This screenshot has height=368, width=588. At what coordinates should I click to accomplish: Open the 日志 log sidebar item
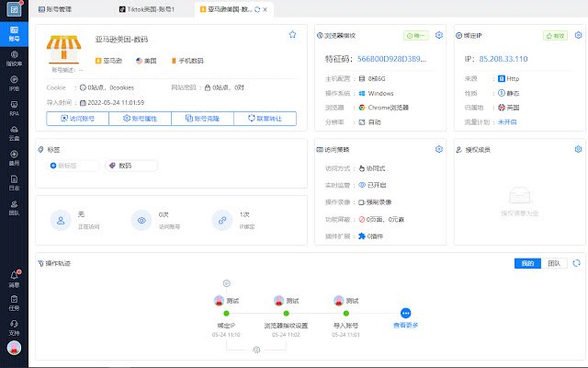(x=14, y=183)
